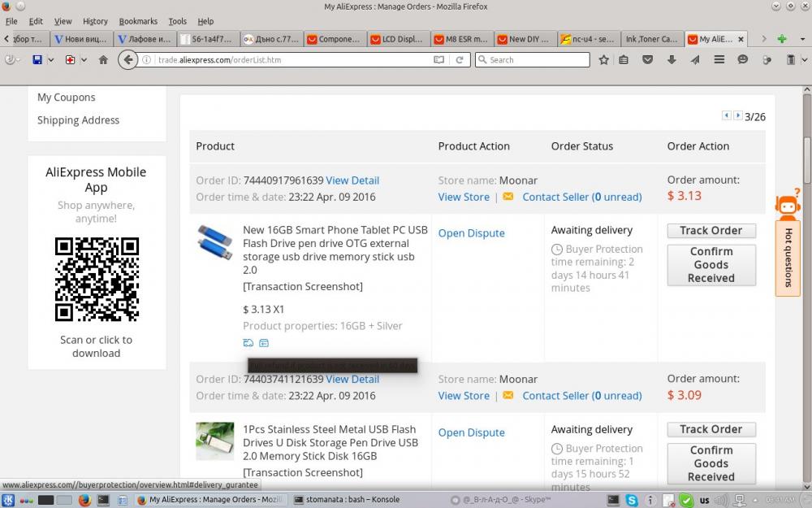Open Dispute for the 16GB Smart Phone drive
The height and width of the screenshot is (508, 812).
[471, 233]
